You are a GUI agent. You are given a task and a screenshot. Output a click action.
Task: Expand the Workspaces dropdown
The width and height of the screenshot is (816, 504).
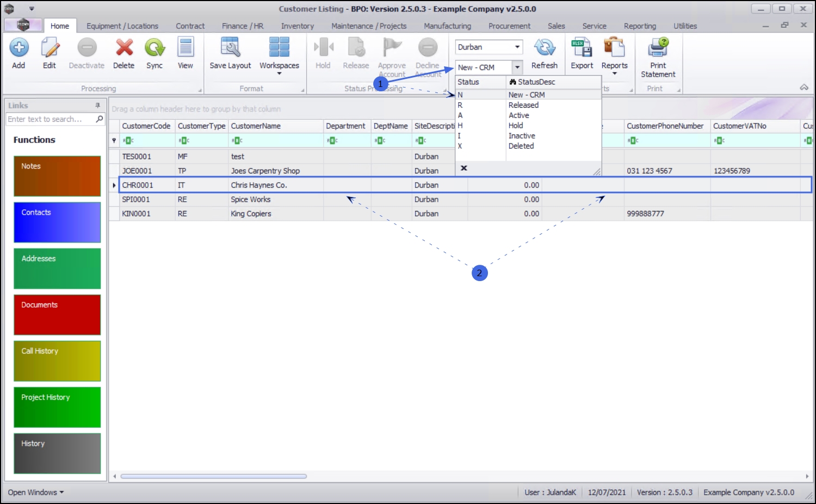click(279, 73)
